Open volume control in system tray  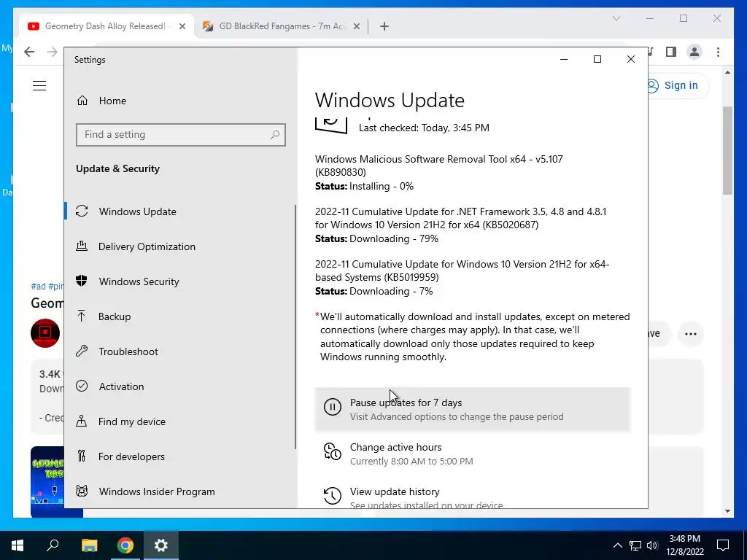[653, 545]
